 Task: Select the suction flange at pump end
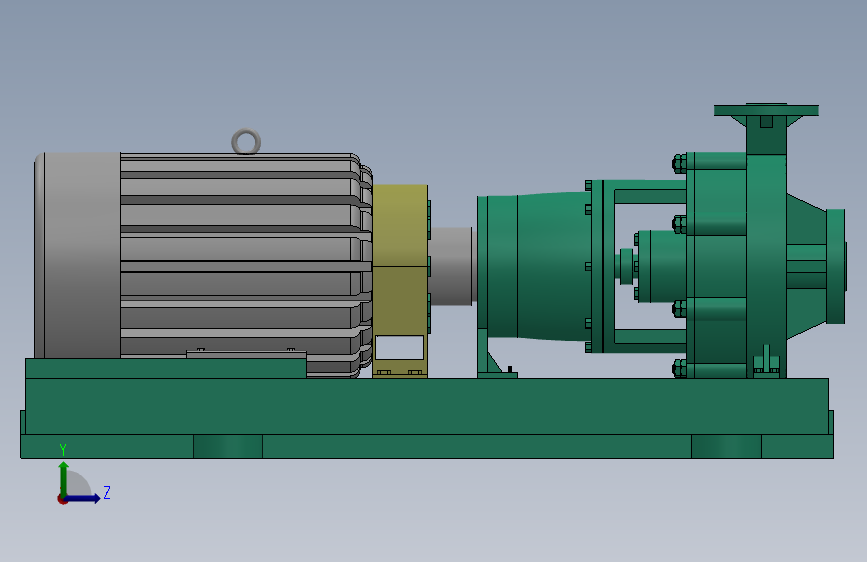point(836,266)
